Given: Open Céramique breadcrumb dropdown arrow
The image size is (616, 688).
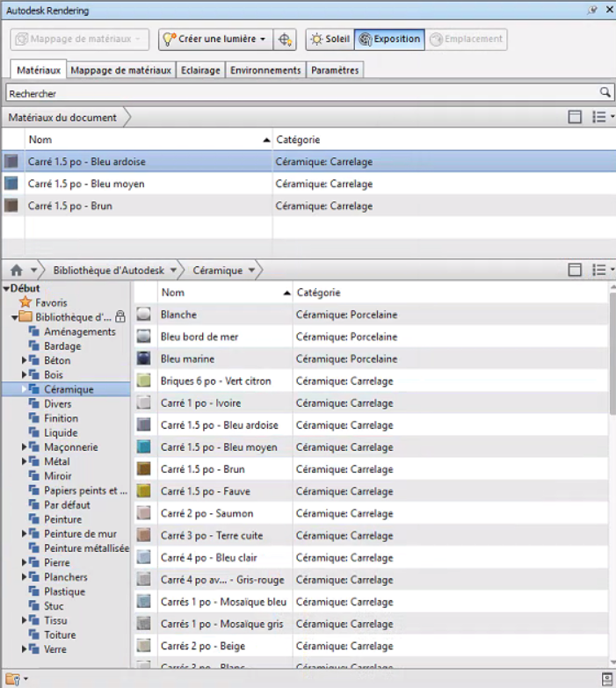Looking at the screenshot, I should 252,270.
